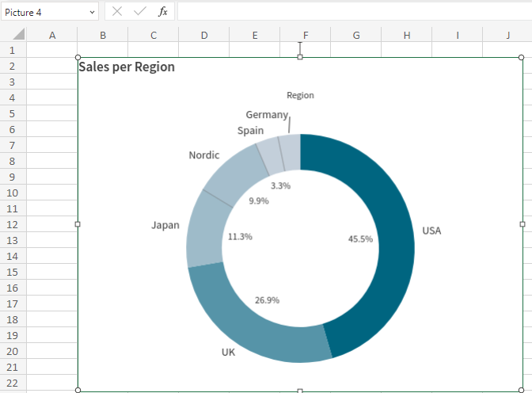Click the Sales per Region chart title
This screenshot has width=532, height=393.
pyautogui.click(x=127, y=67)
